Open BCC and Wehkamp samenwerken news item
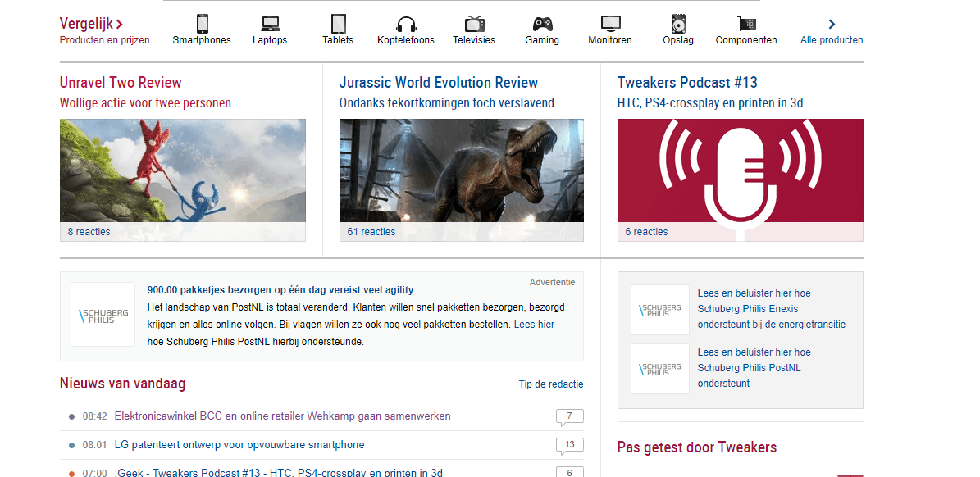This screenshot has height=477, width=980. (282, 416)
